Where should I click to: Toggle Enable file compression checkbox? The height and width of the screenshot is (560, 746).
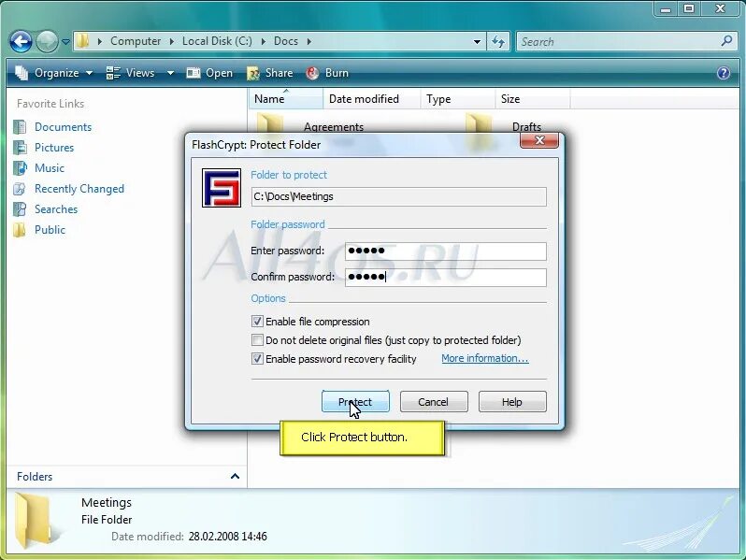[x=257, y=322]
